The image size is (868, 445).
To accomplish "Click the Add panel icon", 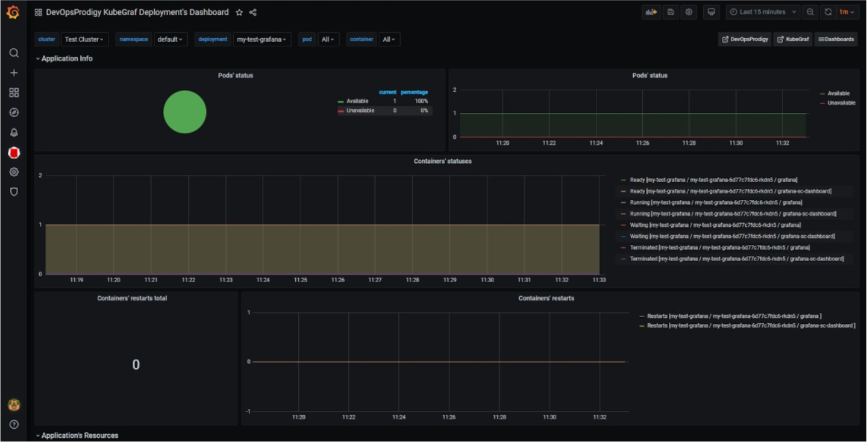I will (651, 12).
